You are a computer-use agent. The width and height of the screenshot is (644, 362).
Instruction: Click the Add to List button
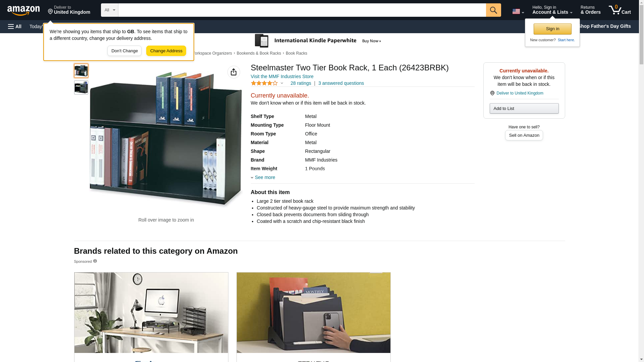[524, 108]
